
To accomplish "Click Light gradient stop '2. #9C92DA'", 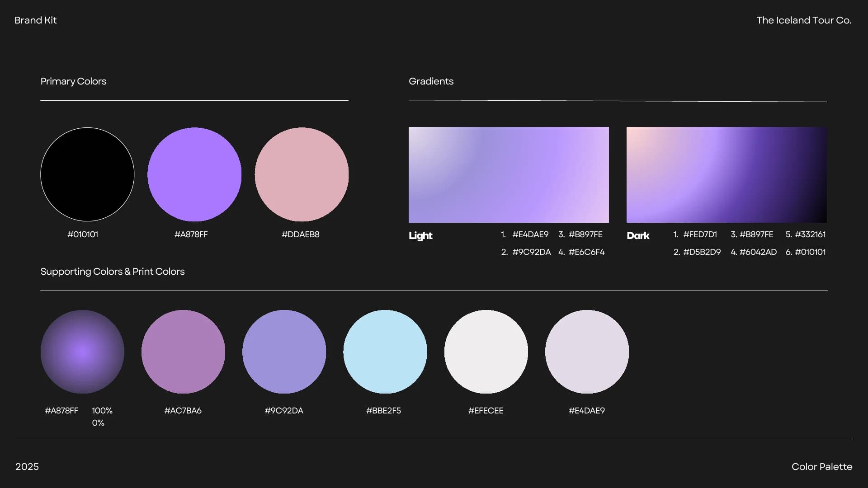I will [x=526, y=252].
